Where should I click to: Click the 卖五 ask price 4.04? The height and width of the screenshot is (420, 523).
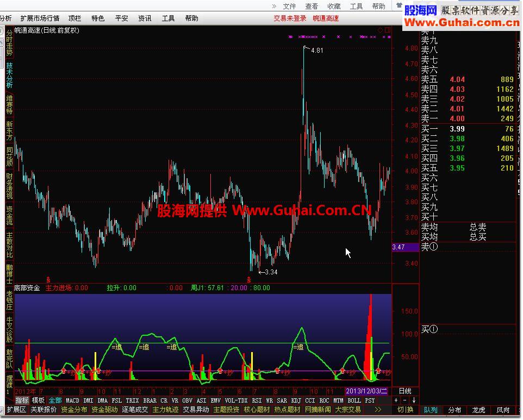(457, 79)
